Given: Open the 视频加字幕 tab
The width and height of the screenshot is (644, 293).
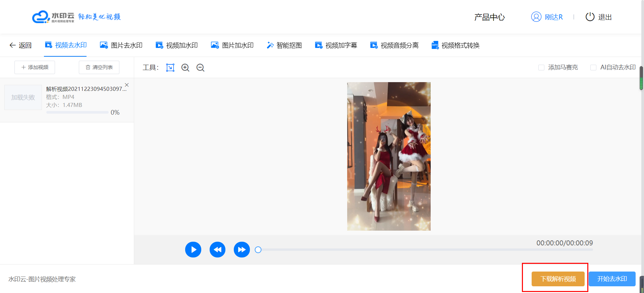Looking at the screenshot, I should tap(336, 45).
